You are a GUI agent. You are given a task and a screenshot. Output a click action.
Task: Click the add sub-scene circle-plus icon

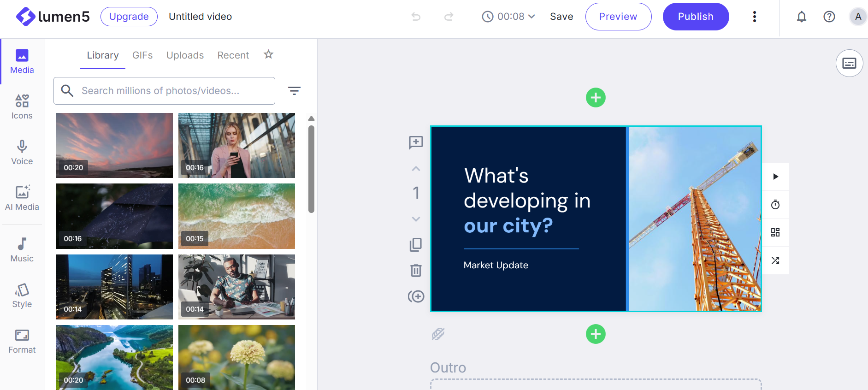point(416,296)
